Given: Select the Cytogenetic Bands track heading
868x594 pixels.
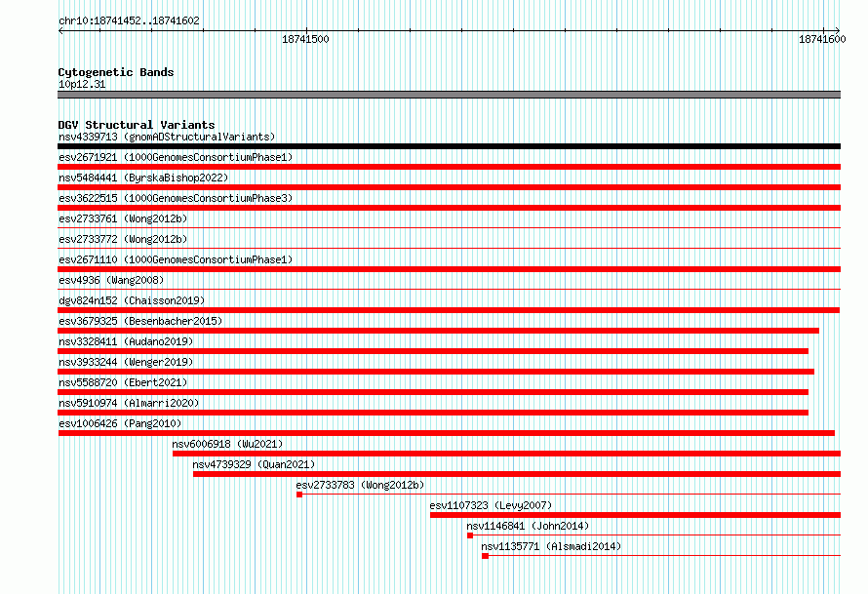Looking at the screenshot, I should pos(116,72).
